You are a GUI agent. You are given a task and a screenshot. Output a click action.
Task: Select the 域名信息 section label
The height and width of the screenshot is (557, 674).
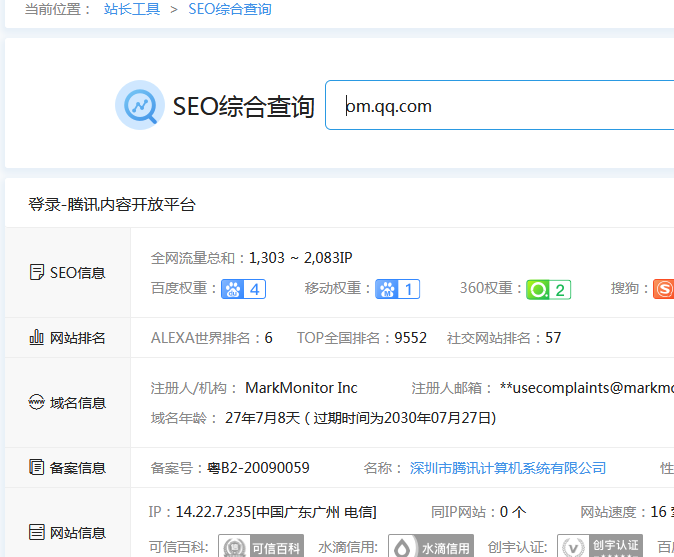pyautogui.click(x=67, y=403)
